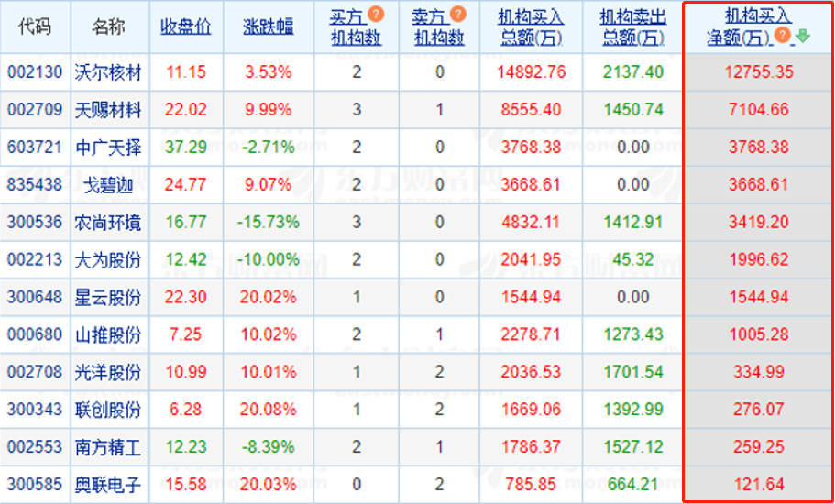Open stock code 300648
The height and width of the screenshot is (504, 835).
coord(35,297)
